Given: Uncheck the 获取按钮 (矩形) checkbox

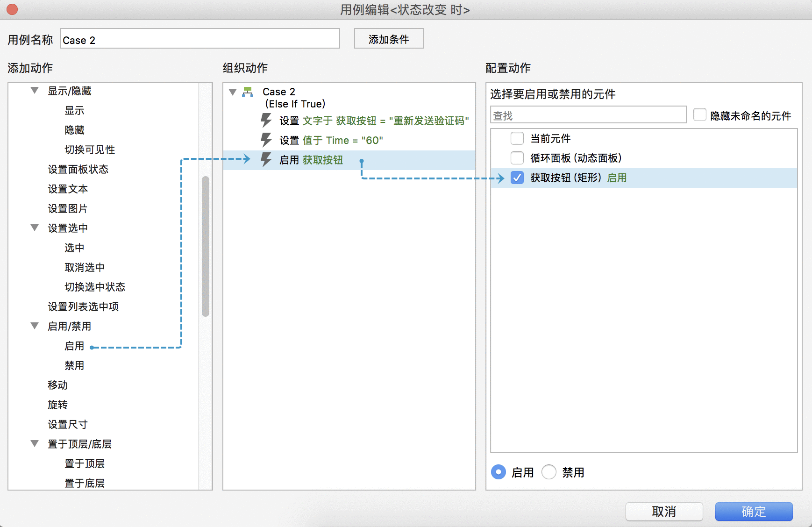Looking at the screenshot, I should pos(517,178).
